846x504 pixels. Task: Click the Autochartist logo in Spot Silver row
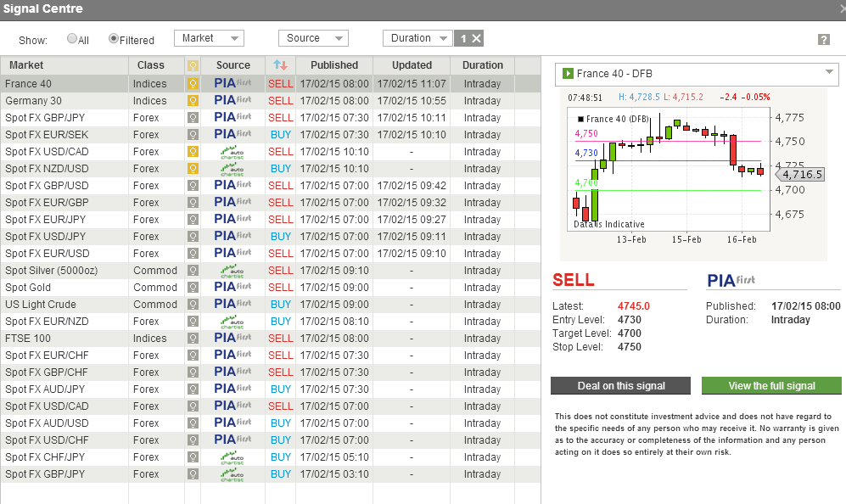(233, 271)
